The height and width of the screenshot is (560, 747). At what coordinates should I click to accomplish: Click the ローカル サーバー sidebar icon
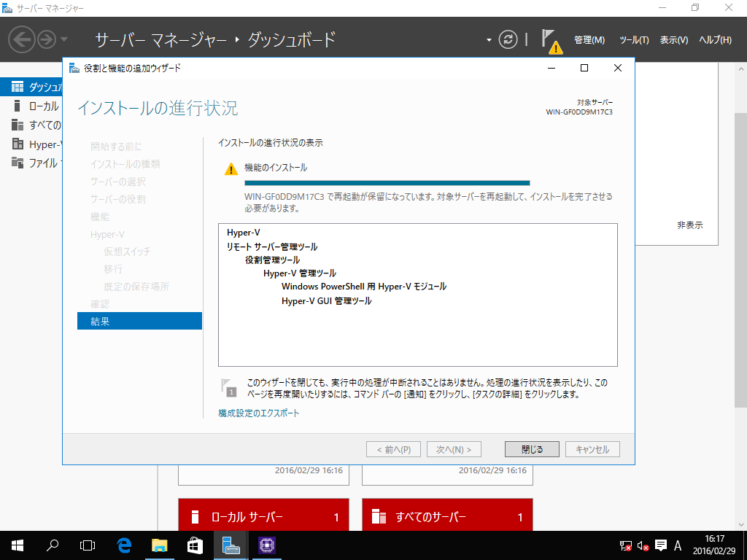tap(18, 106)
